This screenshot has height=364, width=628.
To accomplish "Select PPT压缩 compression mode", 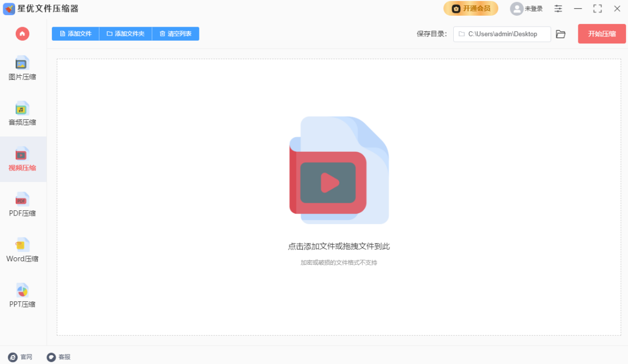I will [22, 295].
